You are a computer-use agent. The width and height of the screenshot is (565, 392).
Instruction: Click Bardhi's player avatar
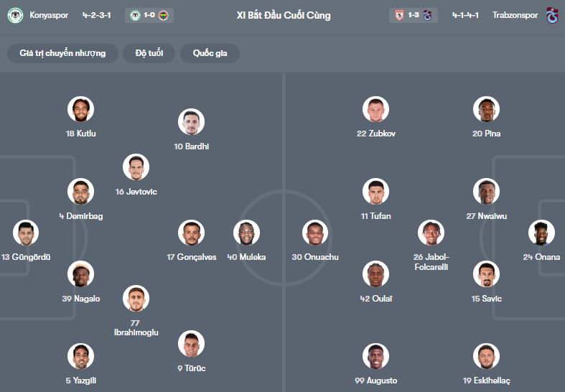click(192, 122)
